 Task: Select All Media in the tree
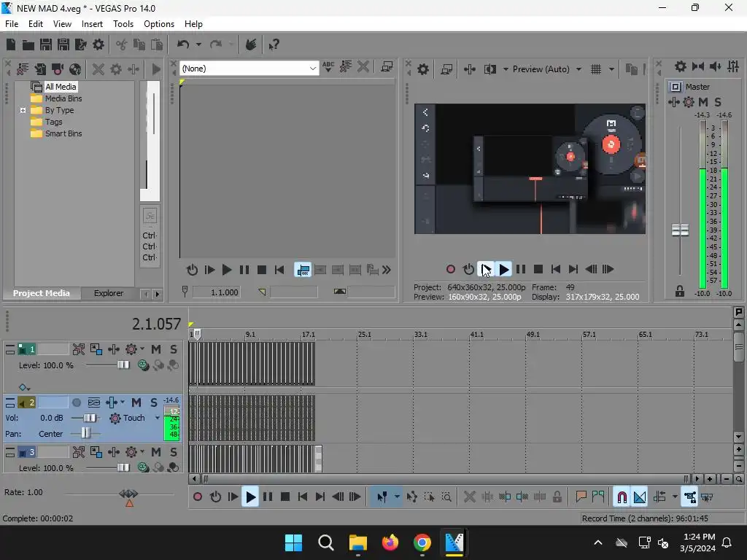(61, 87)
